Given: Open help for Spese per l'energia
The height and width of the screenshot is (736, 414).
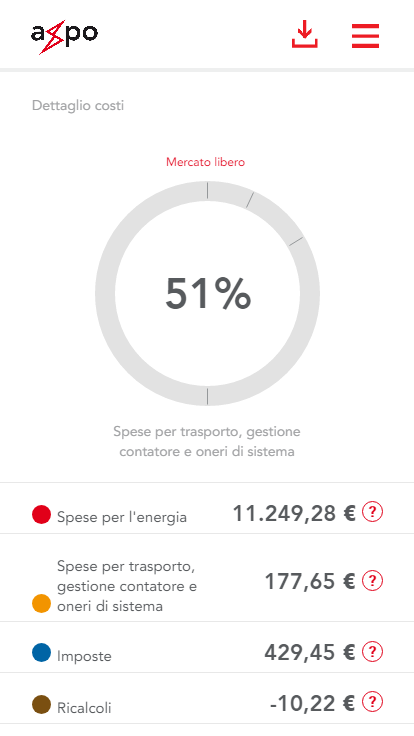Looking at the screenshot, I should [x=373, y=511].
